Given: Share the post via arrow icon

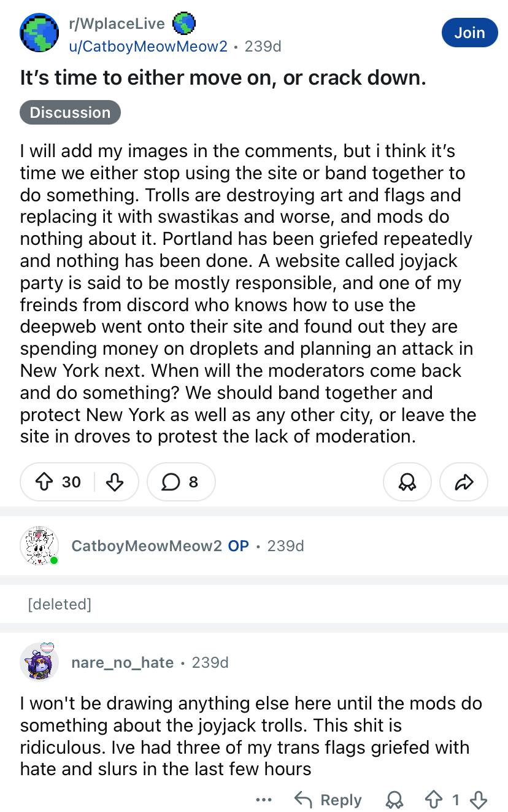Looking at the screenshot, I should tap(464, 482).
